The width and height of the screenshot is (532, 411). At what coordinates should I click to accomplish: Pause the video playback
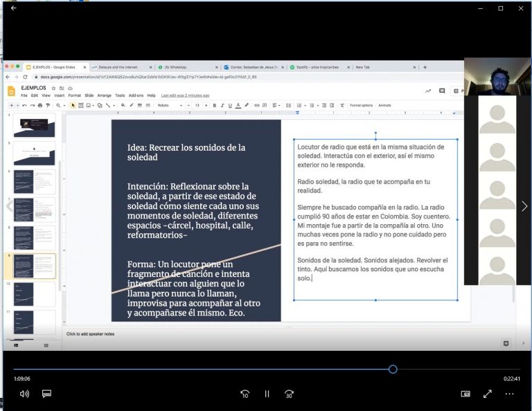pos(267,394)
